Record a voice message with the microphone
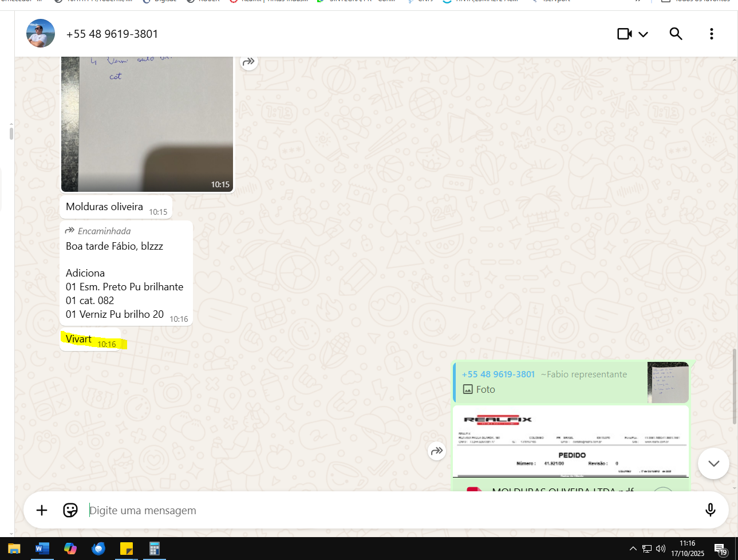 710,510
